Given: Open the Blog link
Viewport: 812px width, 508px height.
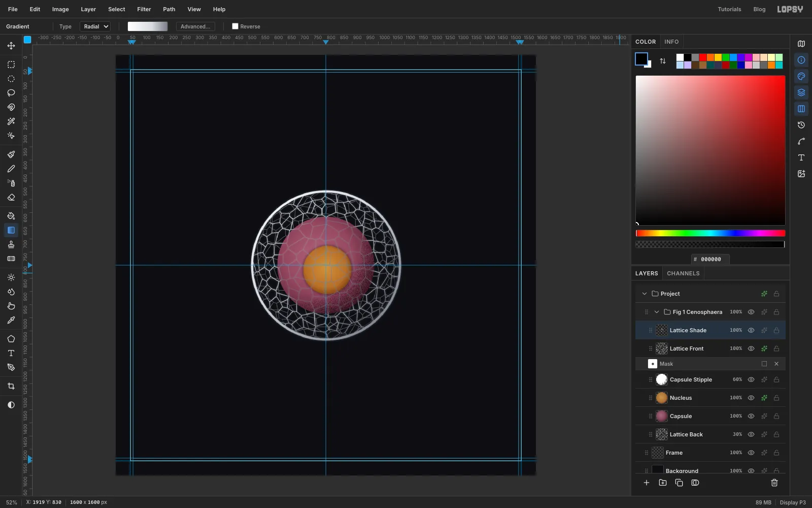Looking at the screenshot, I should (759, 9).
